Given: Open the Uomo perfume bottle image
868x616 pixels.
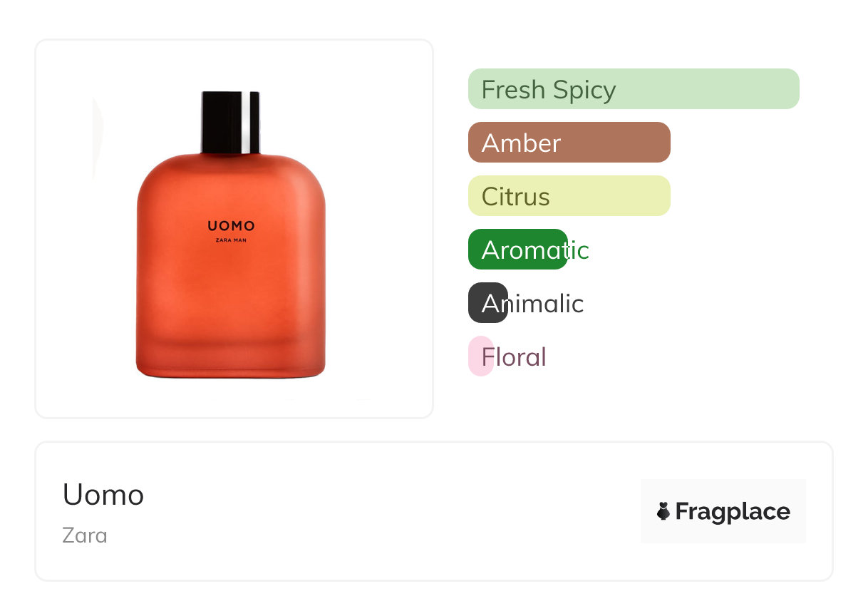Looking at the screenshot, I should (231, 235).
